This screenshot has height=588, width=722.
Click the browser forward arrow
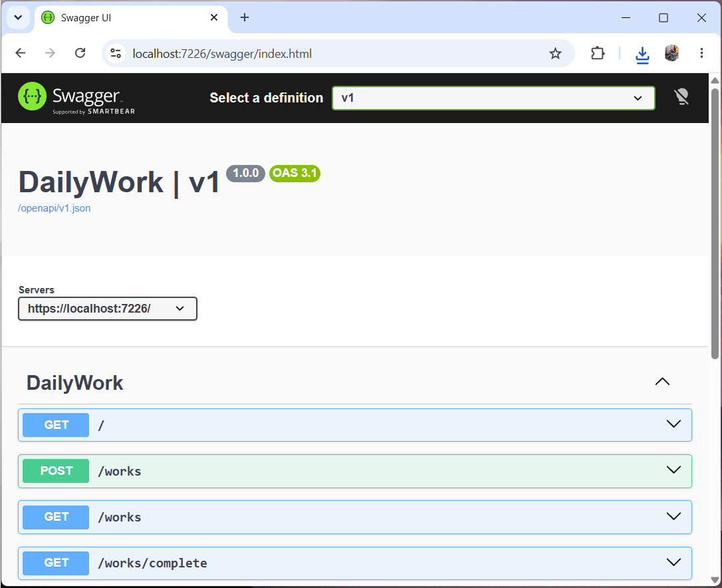point(50,53)
